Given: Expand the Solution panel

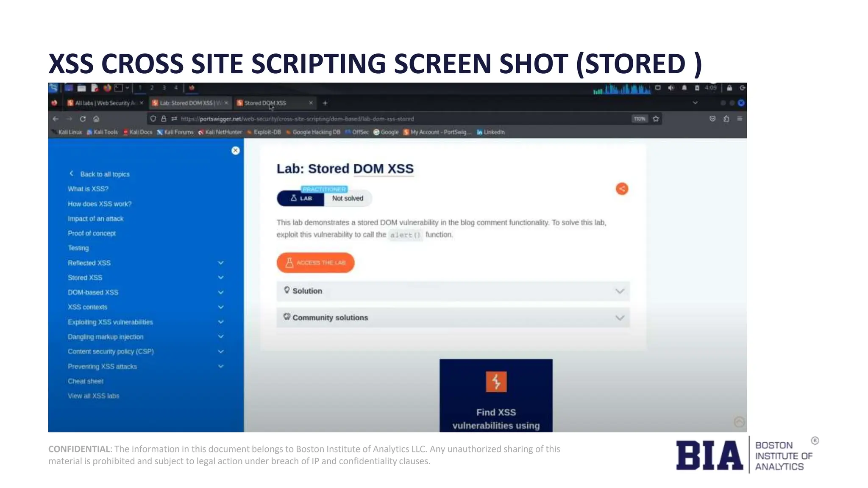Looking at the screenshot, I should pyautogui.click(x=453, y=291).
